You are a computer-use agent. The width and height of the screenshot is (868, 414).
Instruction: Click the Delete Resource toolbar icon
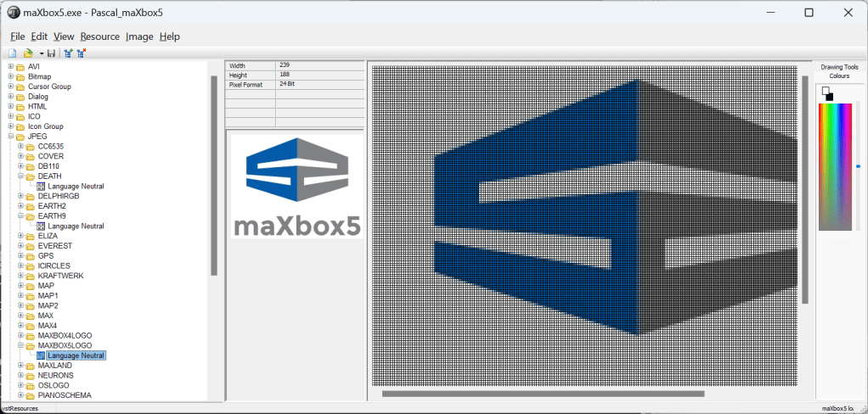click(x=82, y=53)
